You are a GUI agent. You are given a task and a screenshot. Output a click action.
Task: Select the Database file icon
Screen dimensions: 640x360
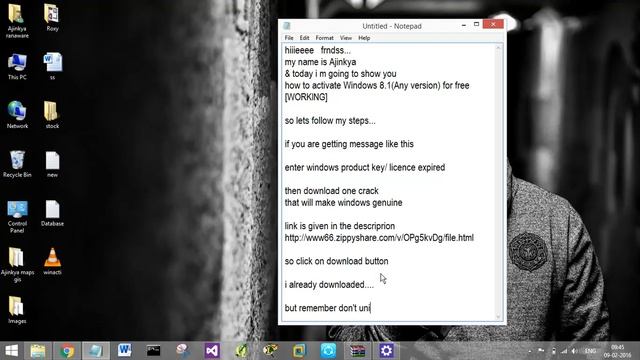coord(52,213)
